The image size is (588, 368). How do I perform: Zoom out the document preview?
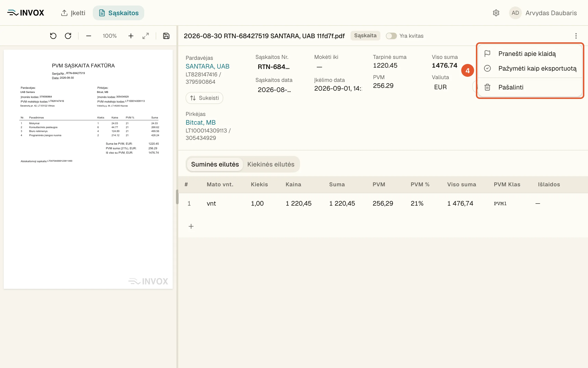89,36
